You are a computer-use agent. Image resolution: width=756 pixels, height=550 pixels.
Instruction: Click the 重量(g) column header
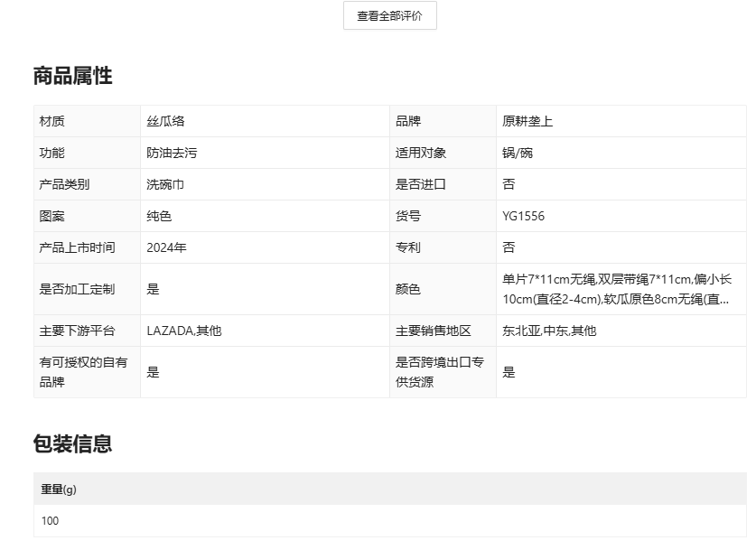pyautogui.click(x=59, y=489)
